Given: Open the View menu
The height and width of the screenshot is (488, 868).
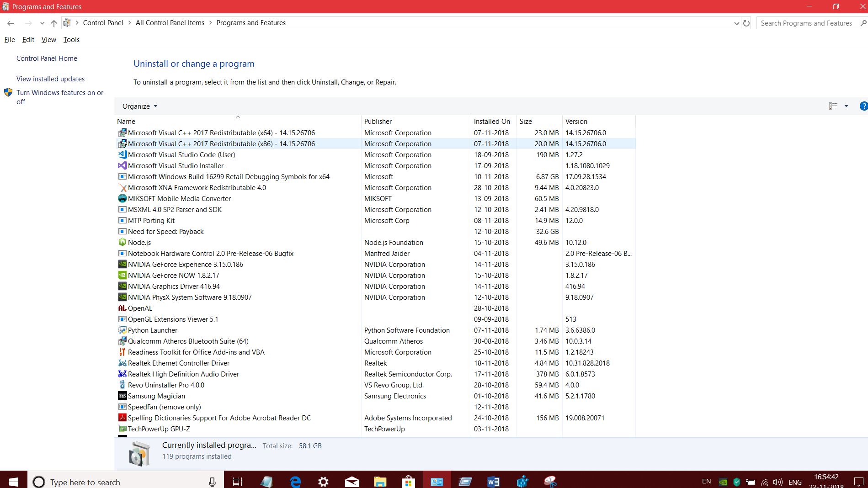Looking at the screenshot, I should pos(49,40).
